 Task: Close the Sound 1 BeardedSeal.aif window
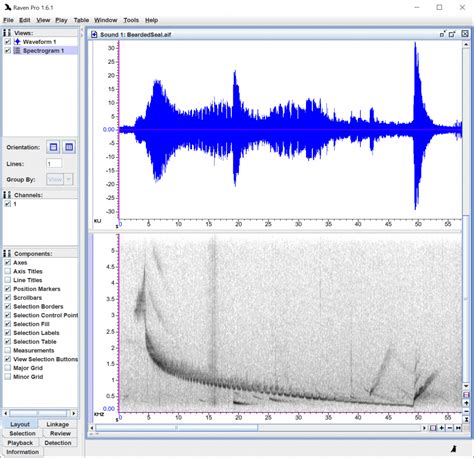click(x=465, y=34)
